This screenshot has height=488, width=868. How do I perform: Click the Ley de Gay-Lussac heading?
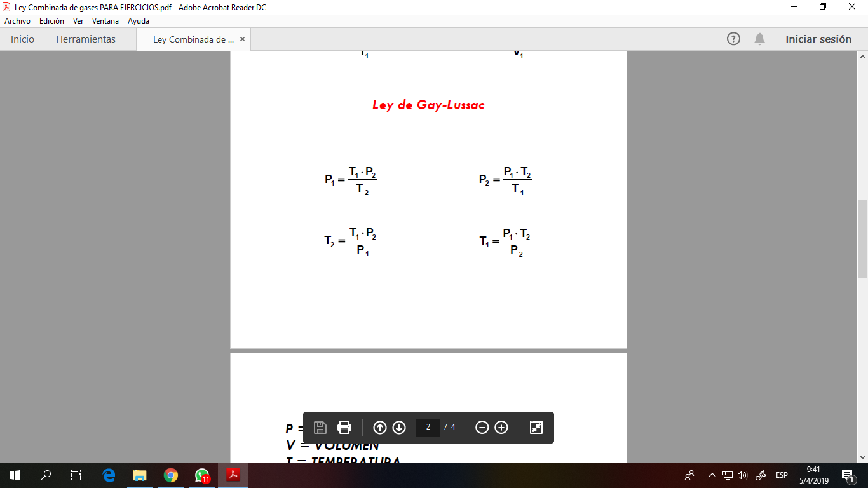coord(428,105)
